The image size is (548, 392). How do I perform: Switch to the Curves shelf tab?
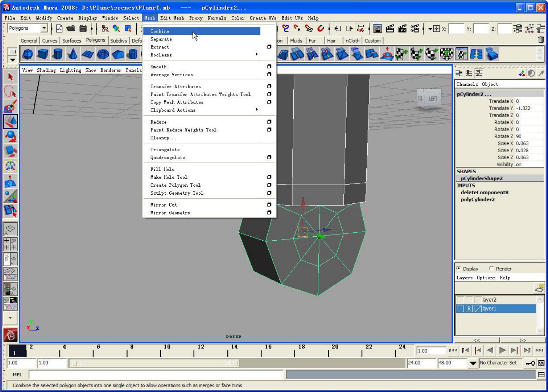click(50, 41)
